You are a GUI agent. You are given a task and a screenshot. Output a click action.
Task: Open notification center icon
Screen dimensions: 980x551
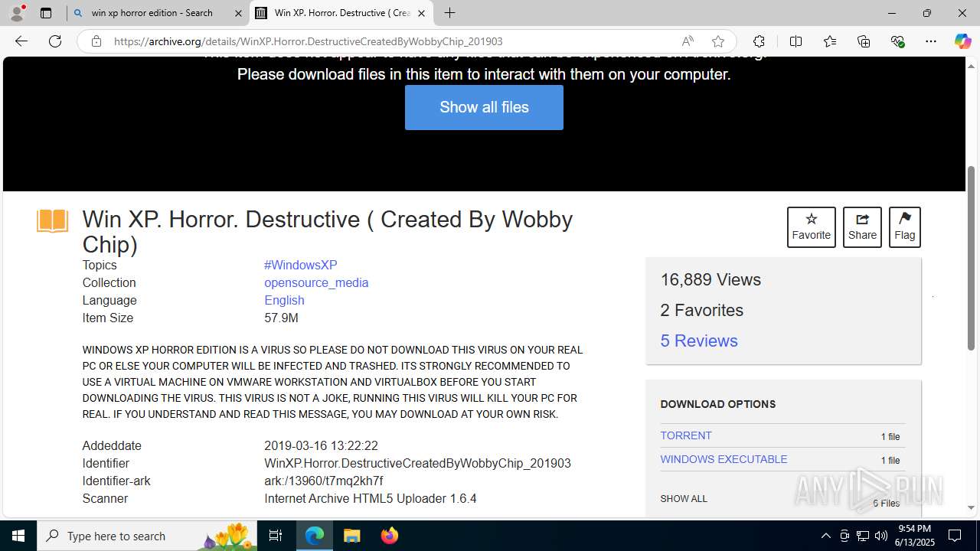pos(955,536)
